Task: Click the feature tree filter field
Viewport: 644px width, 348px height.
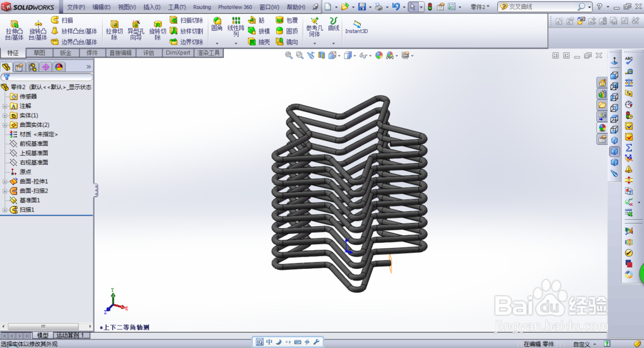Action: [47, 77]
